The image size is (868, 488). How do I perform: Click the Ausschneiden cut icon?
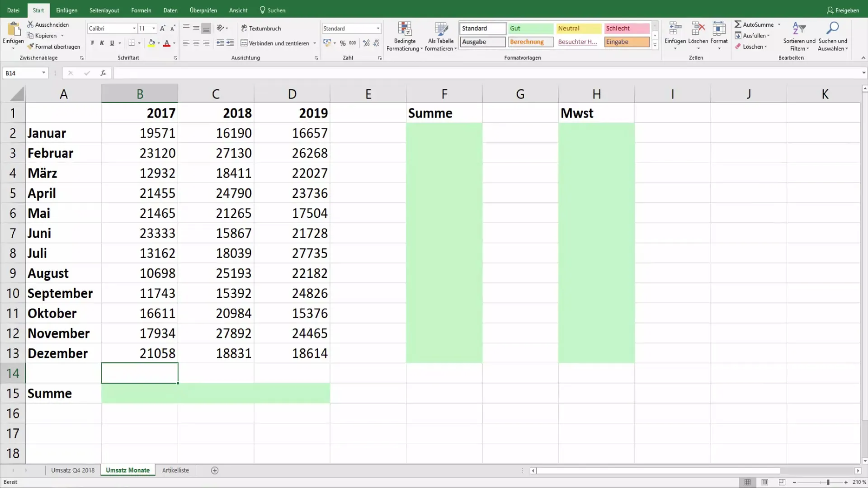(30, 24)
